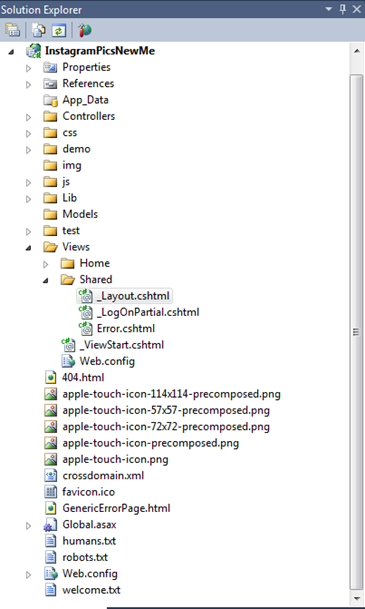
Task: Click the scrollbar up arrow
Action: (356, 51)
